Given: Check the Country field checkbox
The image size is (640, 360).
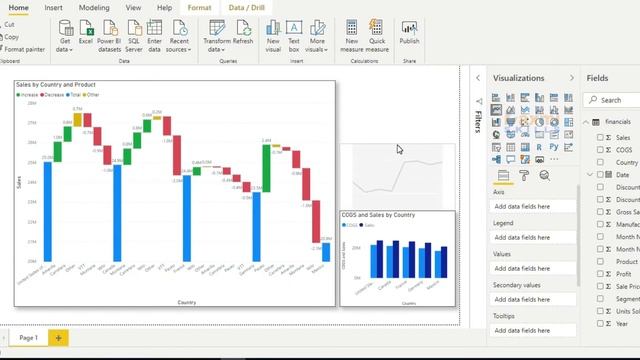Looking at the screenshot, I should click(x=600, y=162).
